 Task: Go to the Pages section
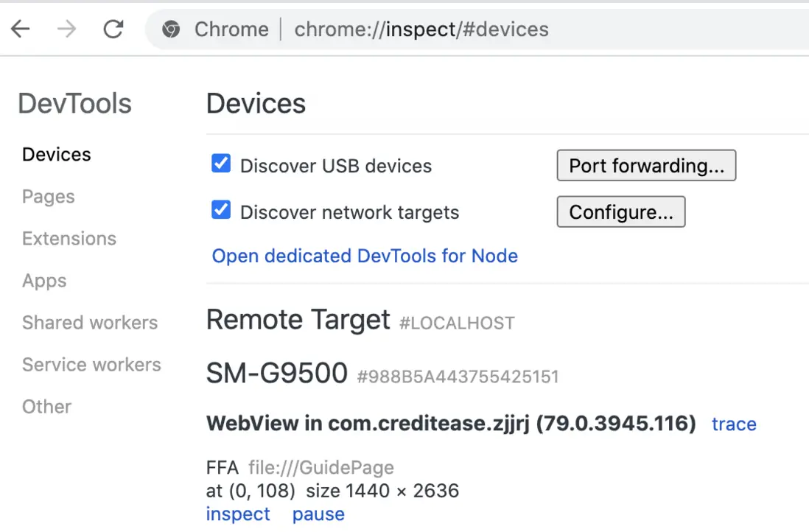point(49,197)
